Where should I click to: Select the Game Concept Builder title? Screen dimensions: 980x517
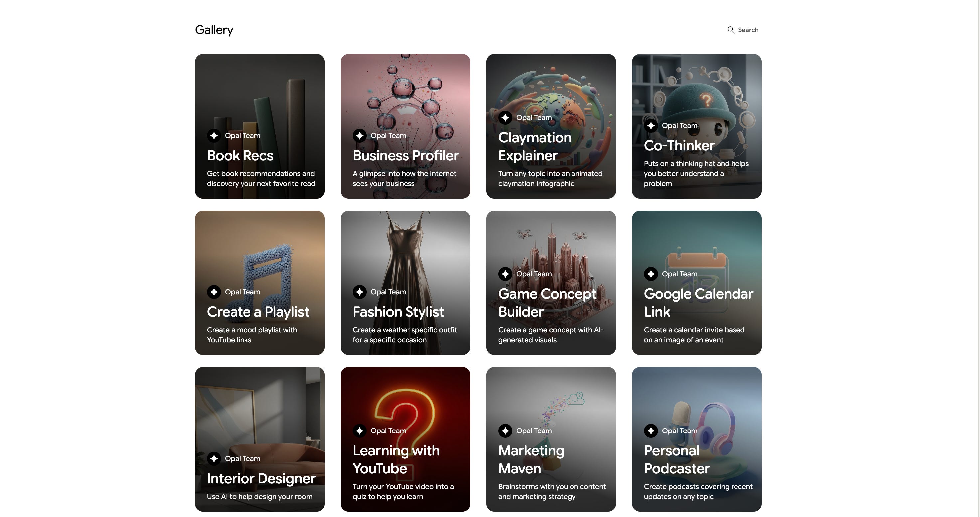click(x=547, y=303)
